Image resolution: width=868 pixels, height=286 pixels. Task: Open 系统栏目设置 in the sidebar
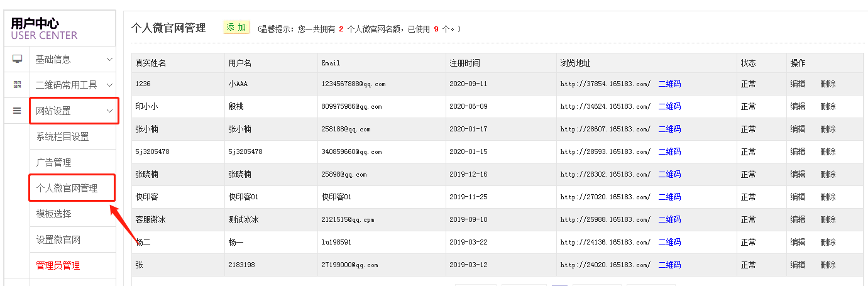click(62, 136)
